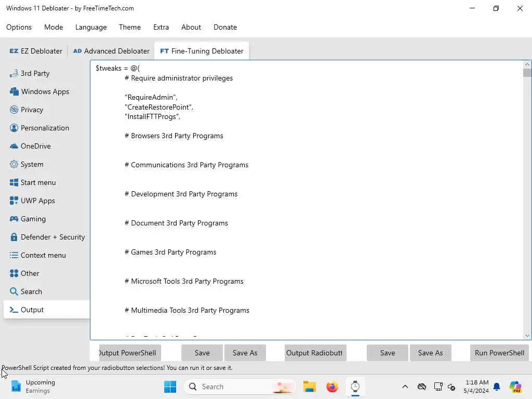Click the OneDrive cloud icon

[x=14, y=146]
